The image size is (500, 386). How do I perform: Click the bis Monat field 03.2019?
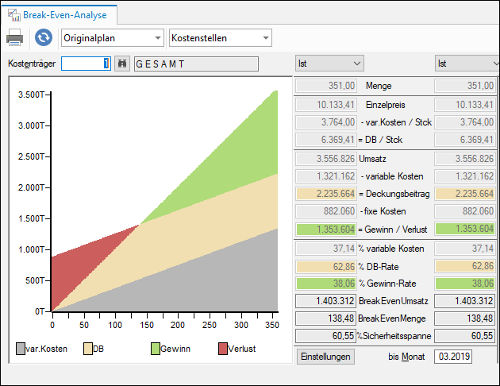[453, 357]
